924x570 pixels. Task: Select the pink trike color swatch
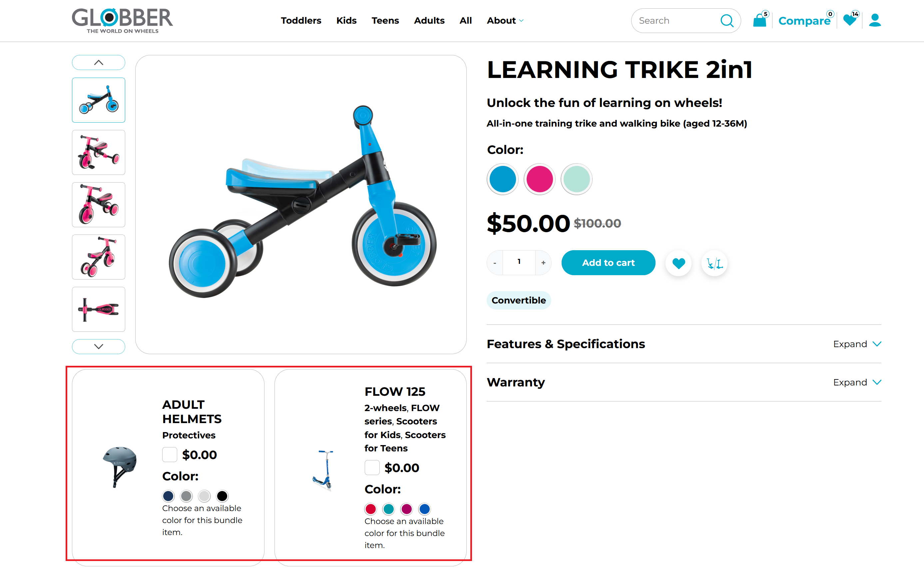tap(539, 179)
